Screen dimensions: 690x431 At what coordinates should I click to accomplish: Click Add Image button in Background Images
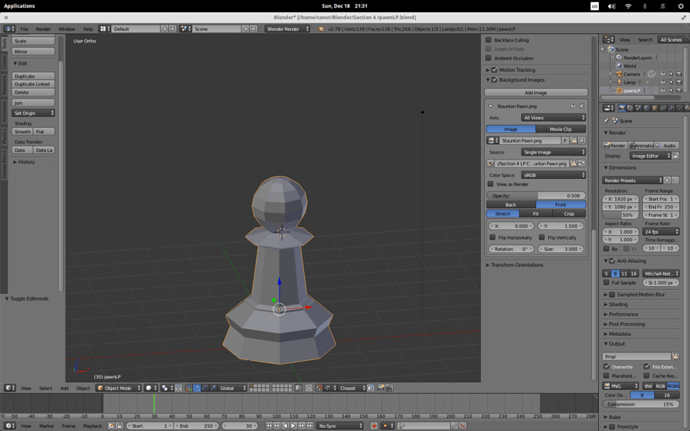[536, 92]
